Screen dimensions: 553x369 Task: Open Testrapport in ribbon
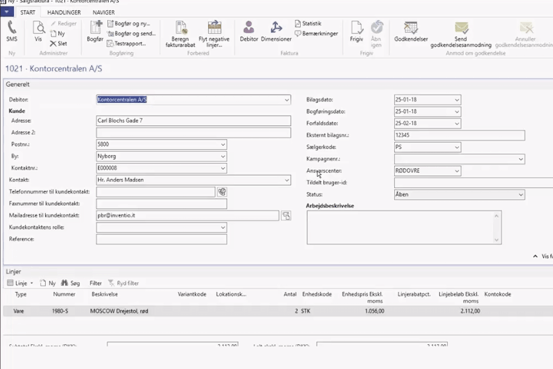click(x=126, y=44)
